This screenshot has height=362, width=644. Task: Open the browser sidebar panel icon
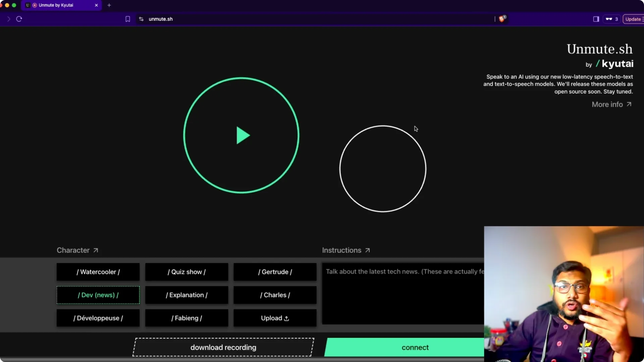[x=596, y=19]
